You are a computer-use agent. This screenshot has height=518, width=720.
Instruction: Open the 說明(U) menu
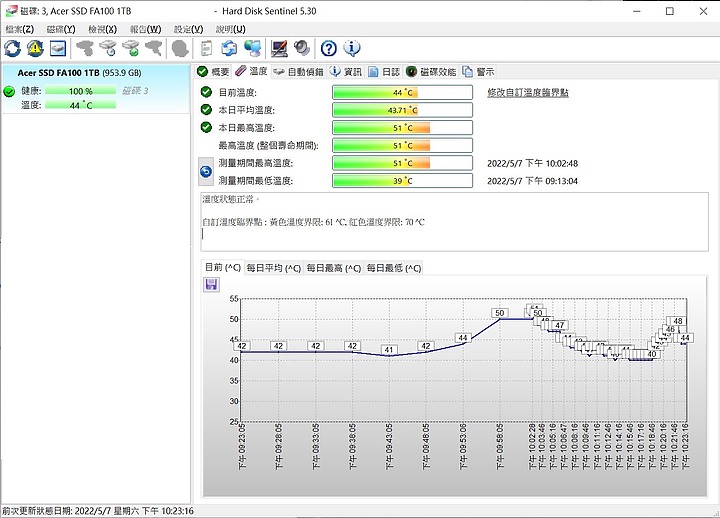[x=231, y=29]
